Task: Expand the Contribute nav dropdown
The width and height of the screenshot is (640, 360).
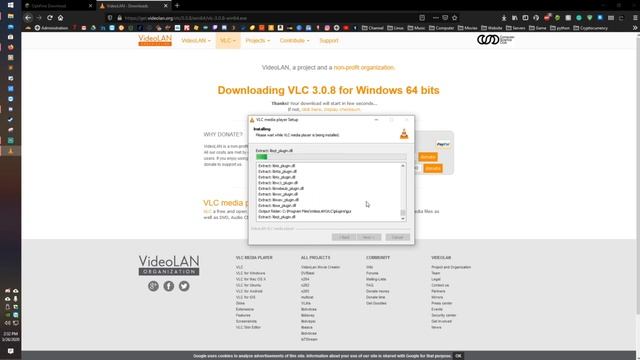Action: [294, 40]
